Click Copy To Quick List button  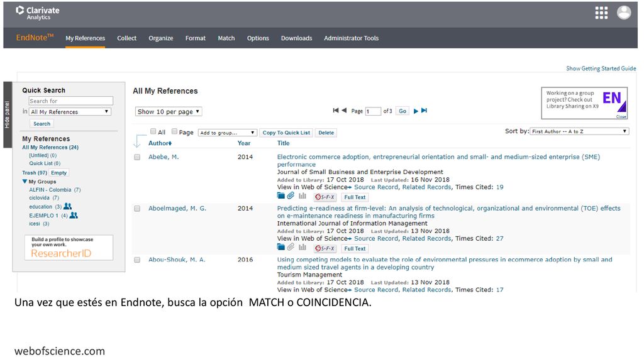pos(286,133)
